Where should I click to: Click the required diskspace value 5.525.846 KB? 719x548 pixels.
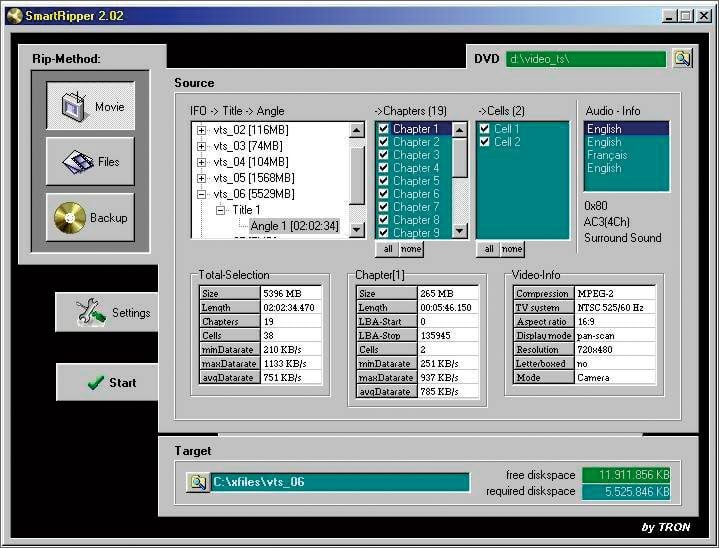pyautogui.click(x=626, y=492)
